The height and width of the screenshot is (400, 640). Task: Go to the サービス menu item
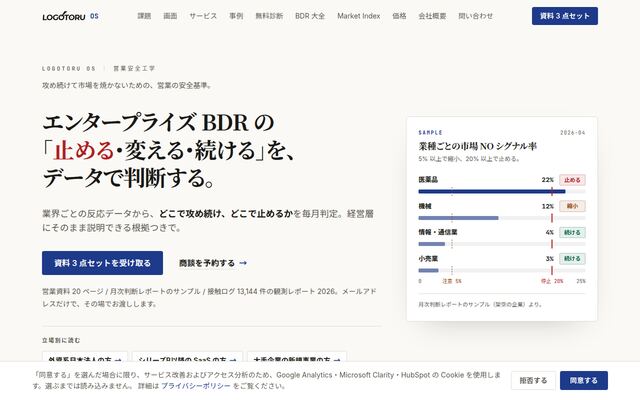[203, 16]
